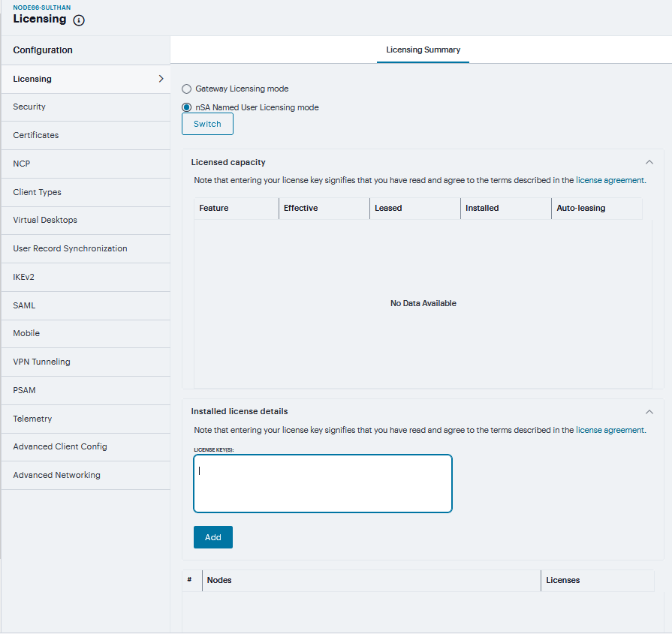Focus the License Key(s) text area
Viewport: 672px width, 634px height.
(323, 484)
